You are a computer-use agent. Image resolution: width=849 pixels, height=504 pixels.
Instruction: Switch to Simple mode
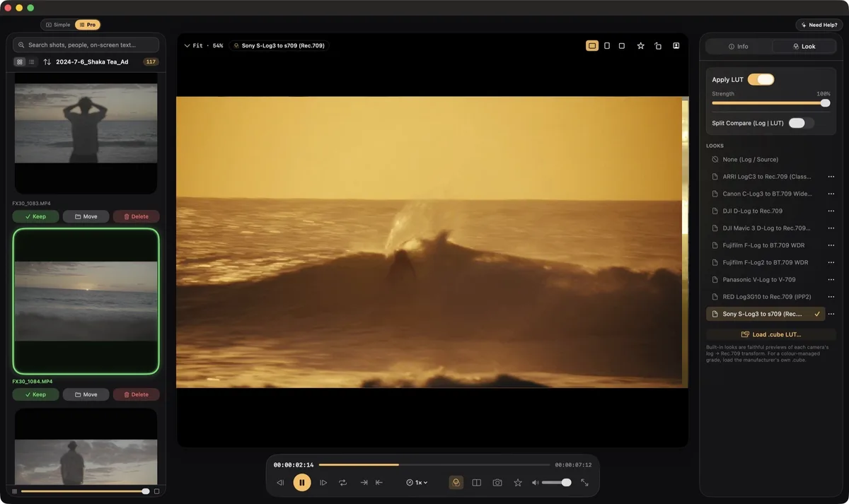click(58, 25)
